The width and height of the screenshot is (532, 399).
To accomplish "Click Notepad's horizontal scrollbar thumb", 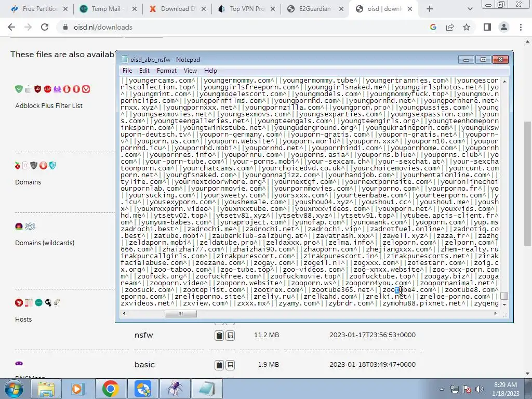I will [x=180, y=313].
